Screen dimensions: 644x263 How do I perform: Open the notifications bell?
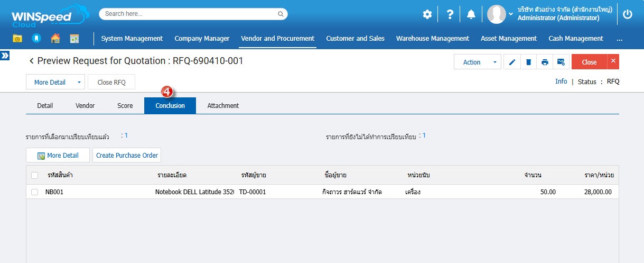tap(471, 14)
